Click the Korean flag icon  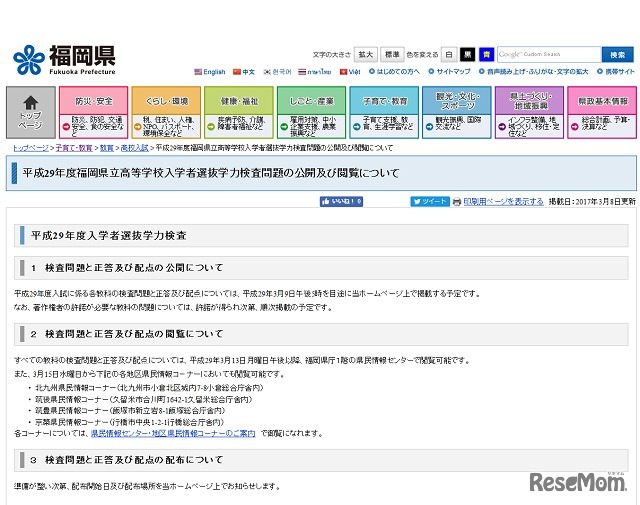(267, 72)
